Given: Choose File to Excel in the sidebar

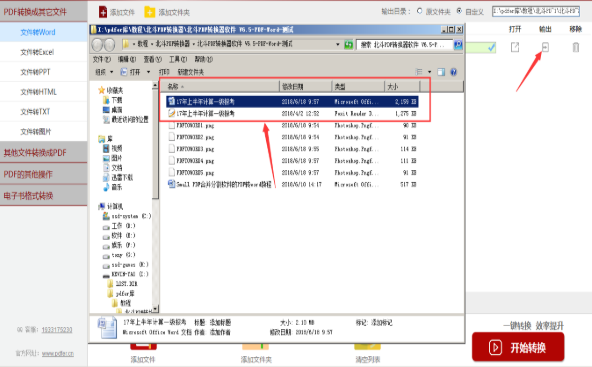Looking at the screenshot, I should pyautogui.click(x=37, y=52).
